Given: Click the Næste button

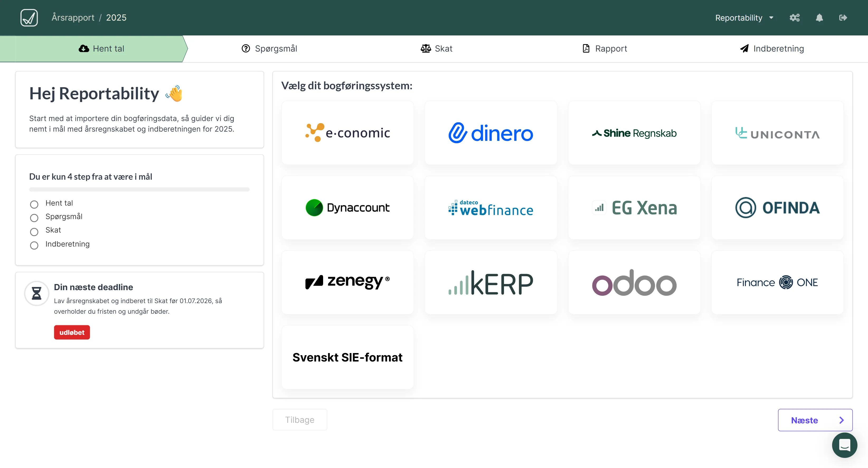Looking at the screenshot, I should pyautogui.click(x=815, y=420).
